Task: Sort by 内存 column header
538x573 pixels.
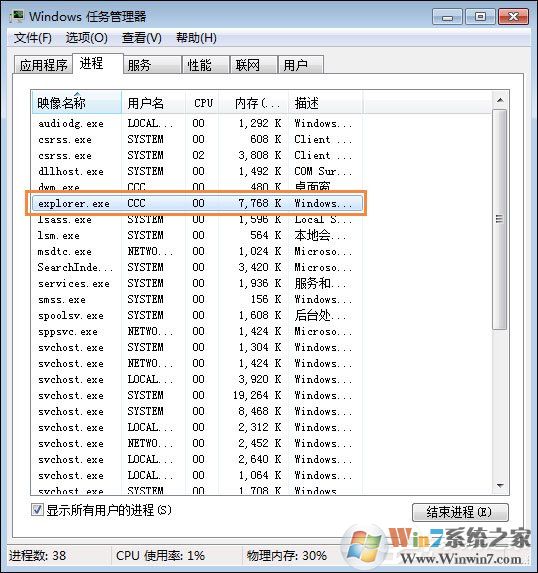Action: 253,103
